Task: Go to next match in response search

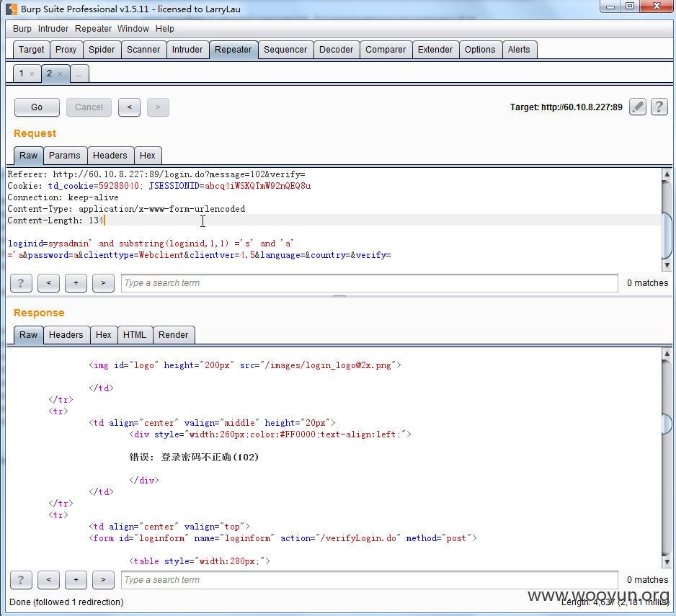Action: [x=104, y=580]
